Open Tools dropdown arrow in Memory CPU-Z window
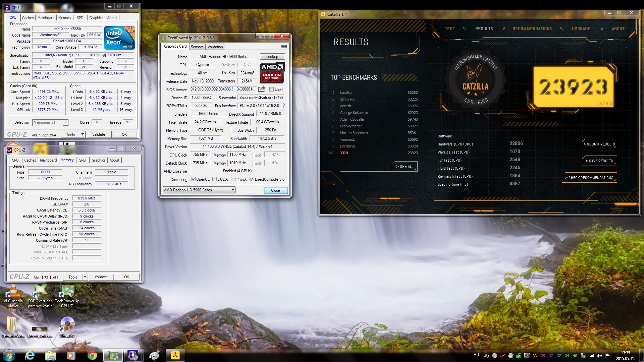644x362 pixels. [85, 277]
